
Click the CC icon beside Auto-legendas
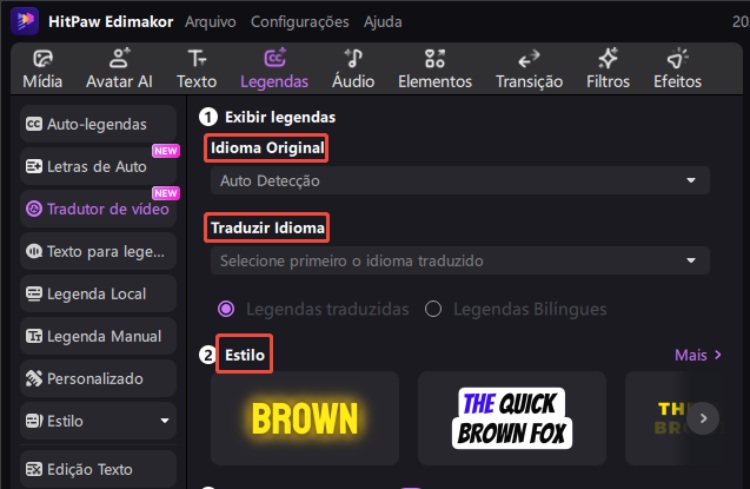tap(33, 124)
